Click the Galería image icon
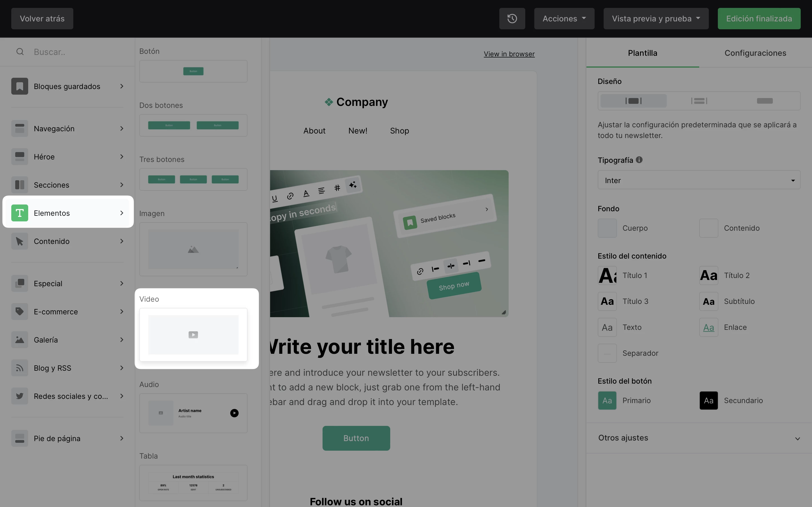 (19, 340)
